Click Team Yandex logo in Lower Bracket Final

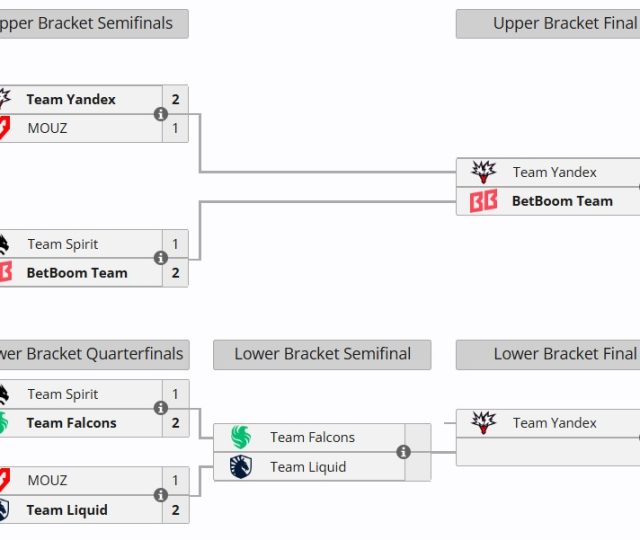(x=484, y=423)
